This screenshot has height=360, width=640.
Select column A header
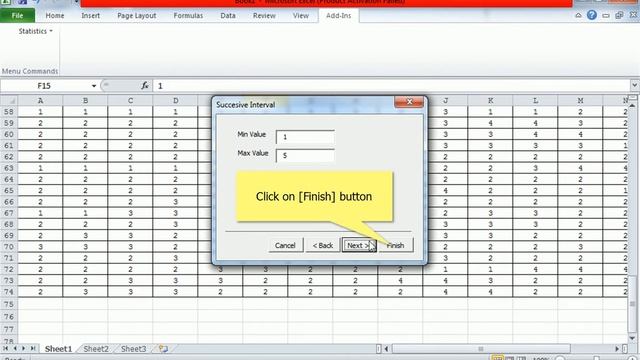(x=40, y=100)
